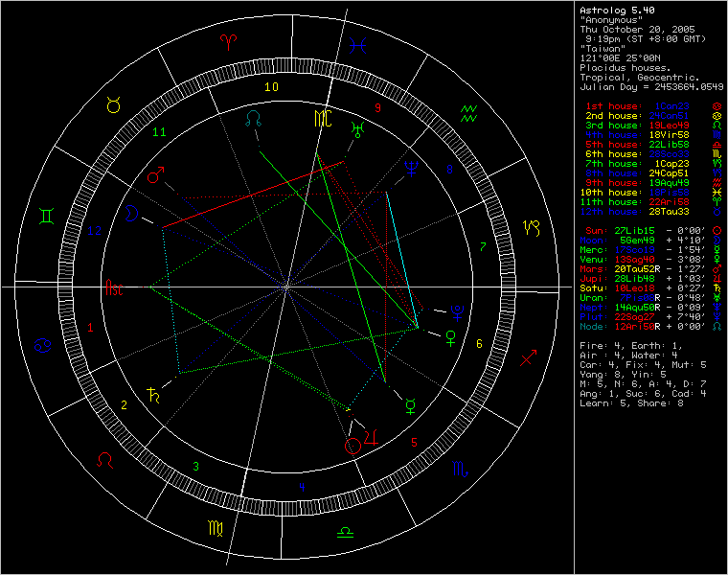Click the 'Merc: 17Sco19' row in sidebar
Screen dimensions: 728x575
coord(651,250)
